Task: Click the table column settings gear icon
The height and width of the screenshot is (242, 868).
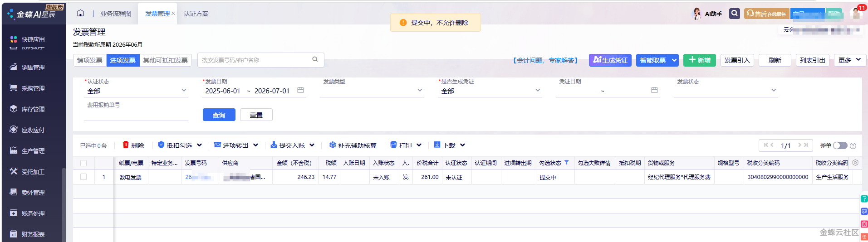Action: click(855, 162)
